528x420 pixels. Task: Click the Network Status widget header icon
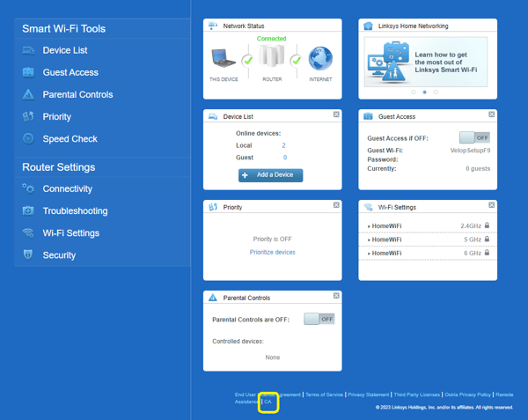[x=212, y=26]
